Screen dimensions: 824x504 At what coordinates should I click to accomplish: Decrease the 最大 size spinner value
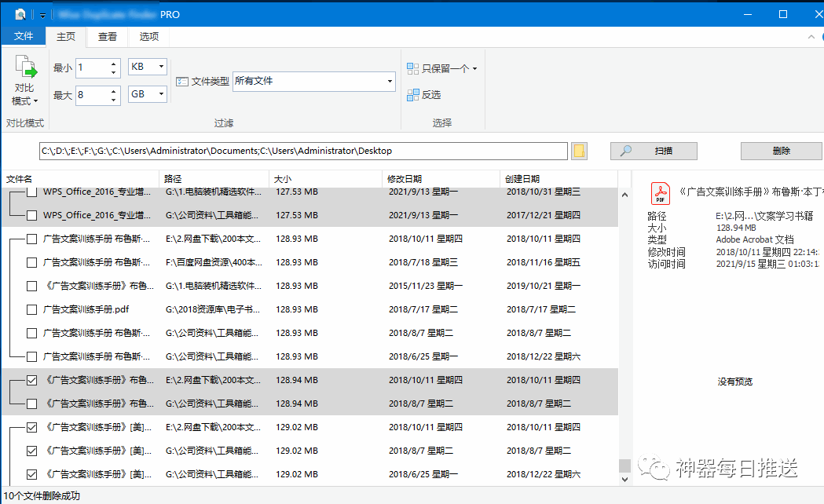tap(114, 99)
